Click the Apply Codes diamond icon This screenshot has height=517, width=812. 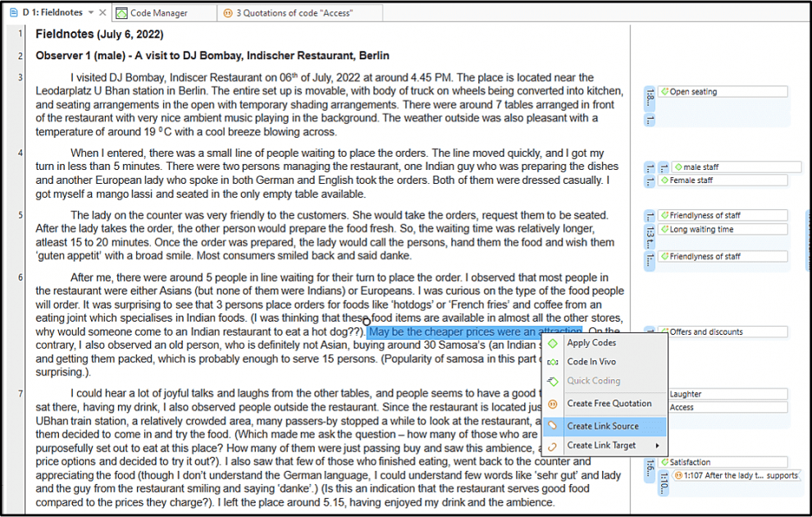tap(553, 343)
